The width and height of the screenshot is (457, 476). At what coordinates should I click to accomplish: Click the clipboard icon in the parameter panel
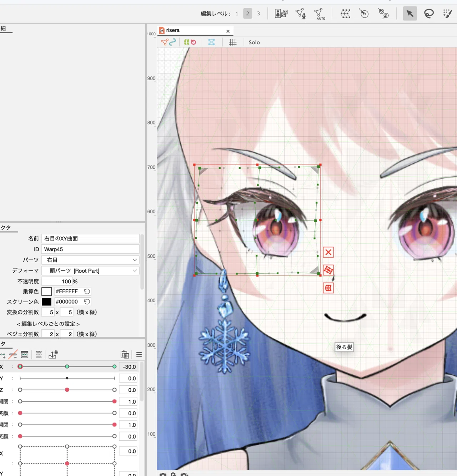[125, 354]
